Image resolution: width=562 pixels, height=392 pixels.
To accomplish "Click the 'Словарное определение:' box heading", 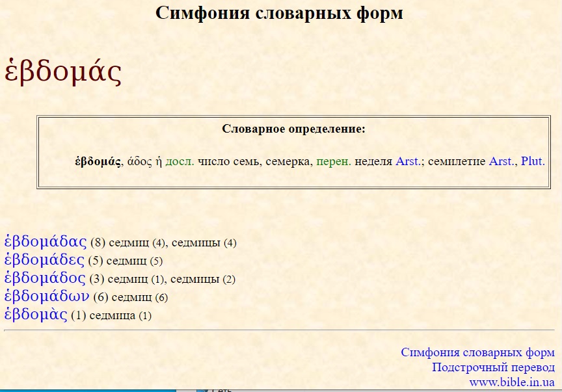I will coord(293,129).
